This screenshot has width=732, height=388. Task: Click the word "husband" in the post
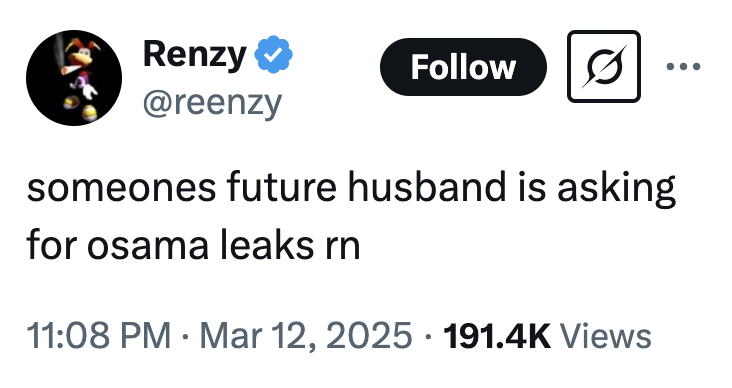click(x=427, y=187)
